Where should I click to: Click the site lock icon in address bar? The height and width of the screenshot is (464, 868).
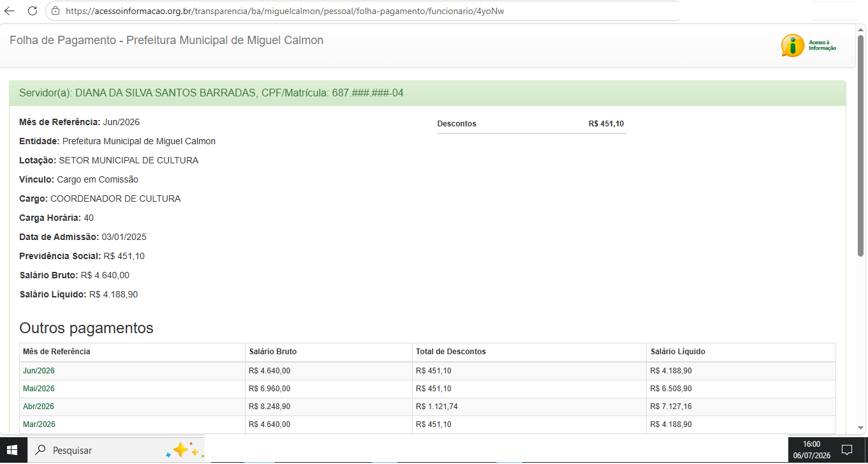[55, 11]
